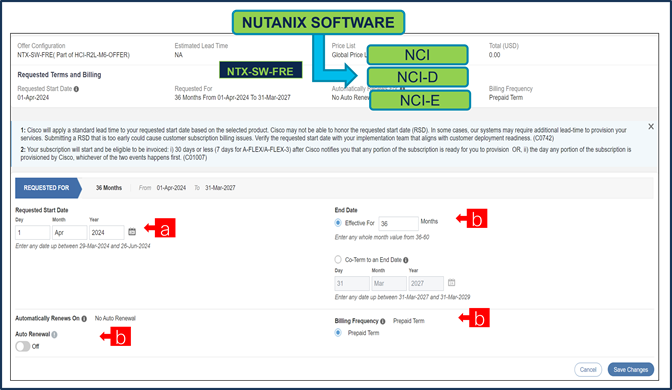Click the Requested Start Date Year field 2024

(107, 233)
